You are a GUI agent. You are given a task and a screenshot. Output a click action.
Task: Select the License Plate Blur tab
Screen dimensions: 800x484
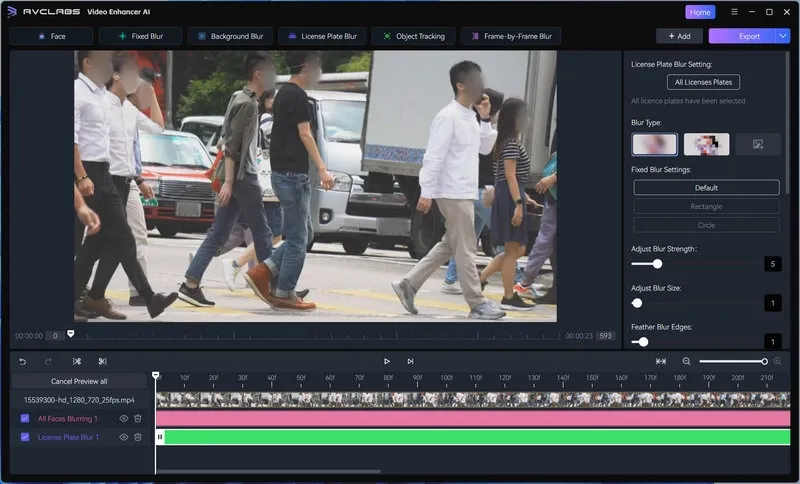tap(322, 36)
